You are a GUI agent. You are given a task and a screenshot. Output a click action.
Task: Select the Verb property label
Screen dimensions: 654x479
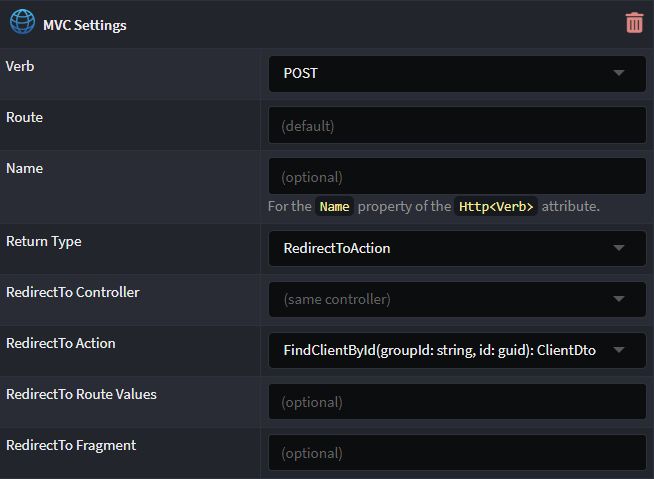[x=20, y=66]
